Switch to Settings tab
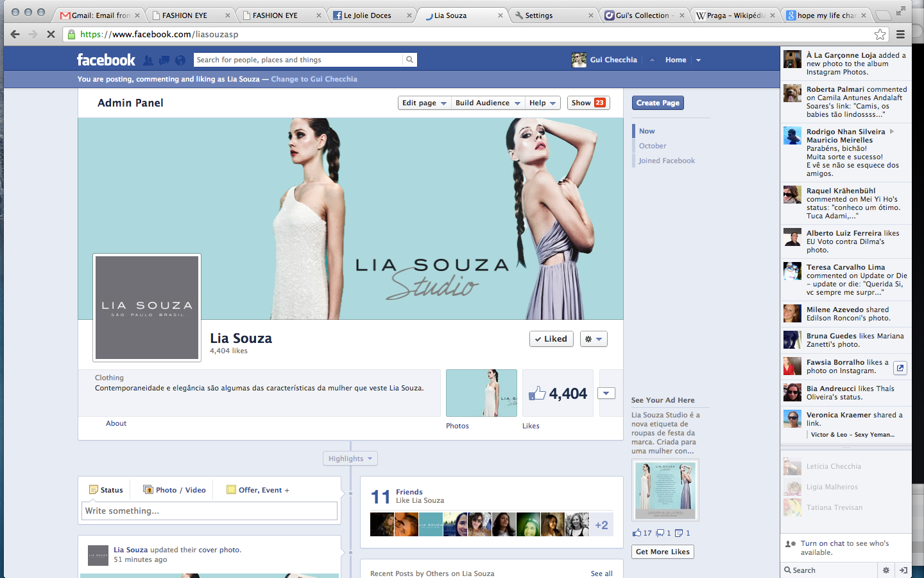This screenshot has height=578, width=924. point(554,15)
